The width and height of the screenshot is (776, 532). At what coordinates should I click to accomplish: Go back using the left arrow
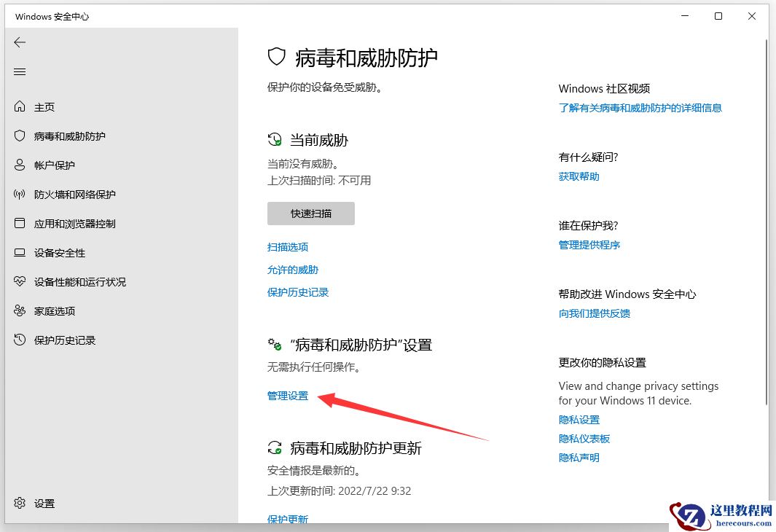[x=20, y=42]
